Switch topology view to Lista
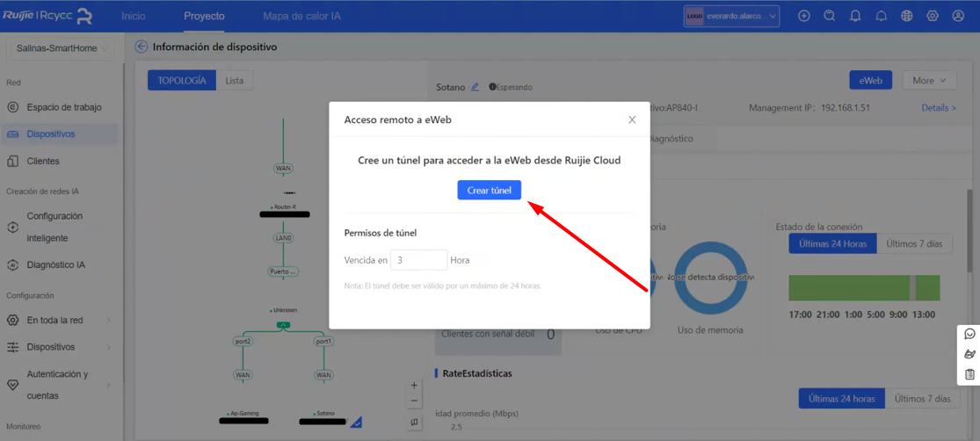The height and width of the screenshot is (441, 980). click(x=235, y=81)
